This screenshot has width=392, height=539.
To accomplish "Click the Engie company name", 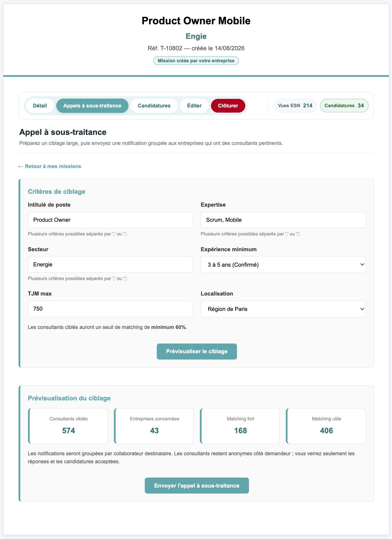I will click(196, 36).
